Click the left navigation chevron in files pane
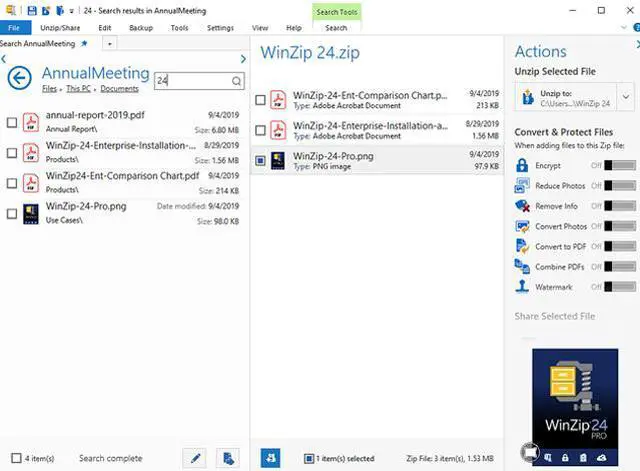The height and width of the screenshot is (471, 640). (x=4, y=59)
